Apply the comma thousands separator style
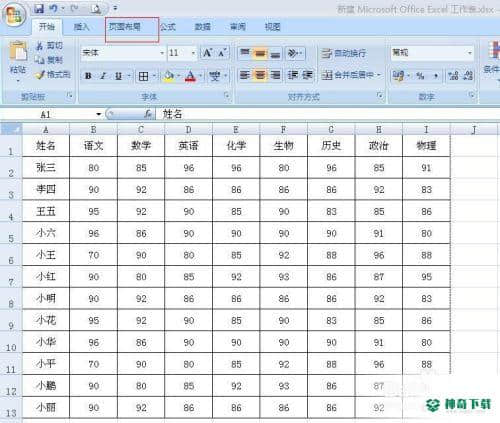The width and height of the screenshot is (500, 423). click(x=436, y=76)
